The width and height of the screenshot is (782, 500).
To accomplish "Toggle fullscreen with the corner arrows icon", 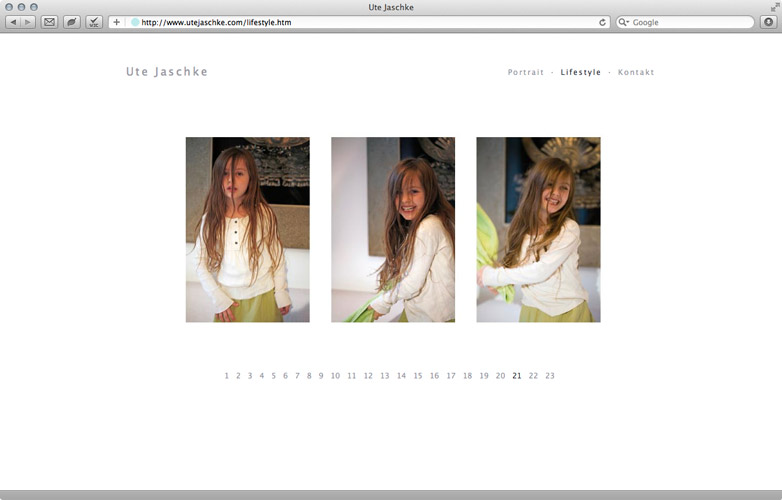I will (x=775, y=7).
